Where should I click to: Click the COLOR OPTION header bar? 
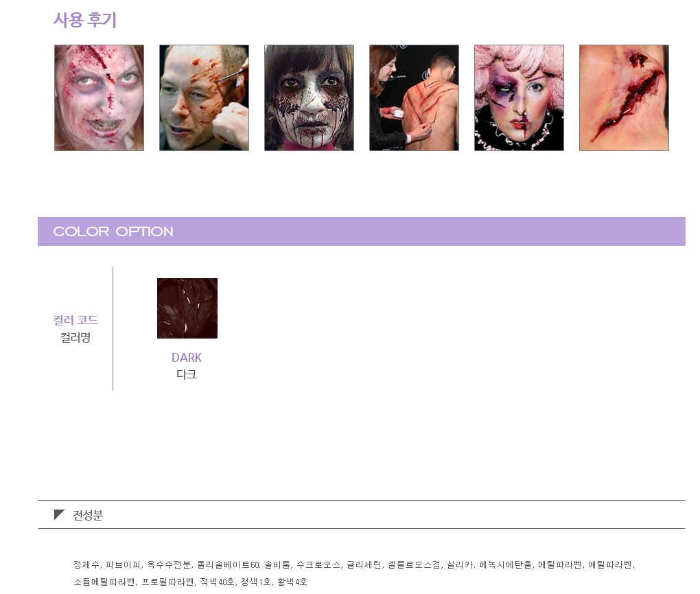tap(362, 231)
